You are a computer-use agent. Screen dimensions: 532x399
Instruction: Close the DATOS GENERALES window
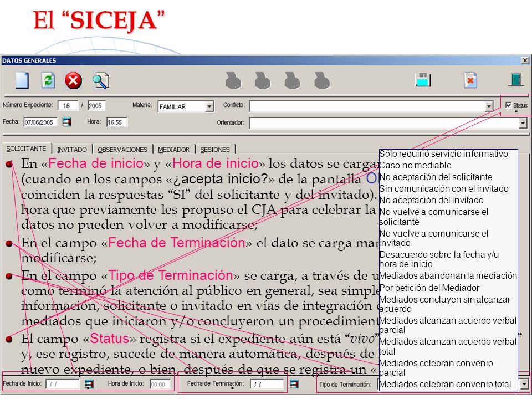pos(525,60)
